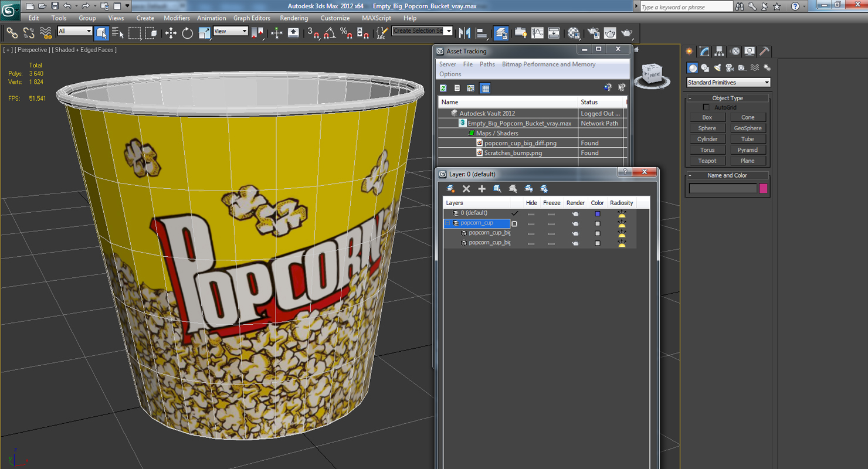This screenshot has height=469, width=868.
Task: Toggle Radiosity for the 0 (default) layer
Action: [x=622, y=213]
